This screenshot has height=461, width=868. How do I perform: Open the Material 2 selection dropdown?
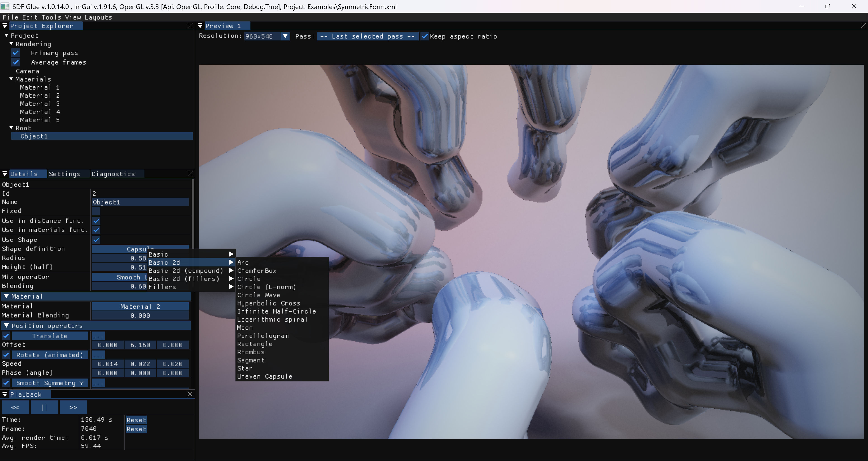coord(140,306)
